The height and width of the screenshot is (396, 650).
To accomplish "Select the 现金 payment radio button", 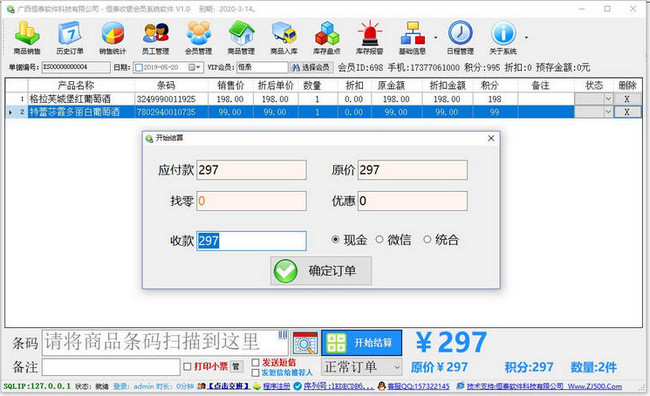I will [335, 240].
